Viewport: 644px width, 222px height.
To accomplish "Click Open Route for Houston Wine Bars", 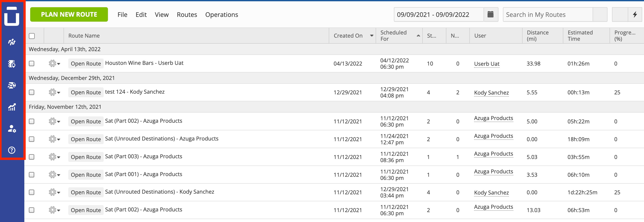I will (86, 63).
